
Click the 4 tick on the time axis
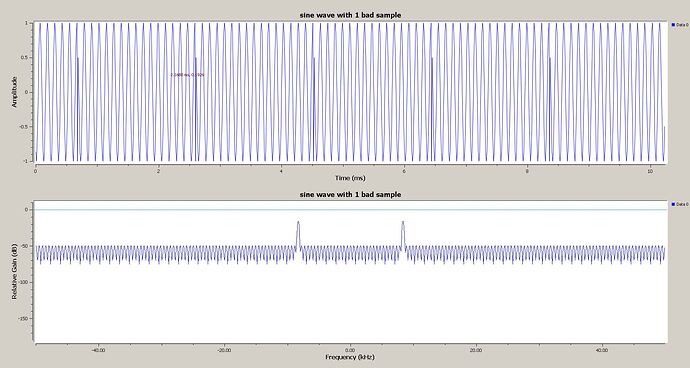pyautogui.click(x=281, y=171)
